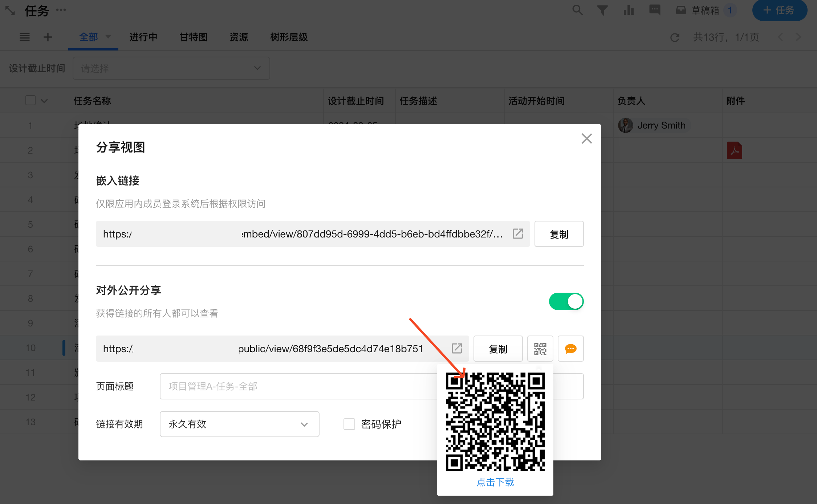Check the select-all rows checkbox

[31, 101]
